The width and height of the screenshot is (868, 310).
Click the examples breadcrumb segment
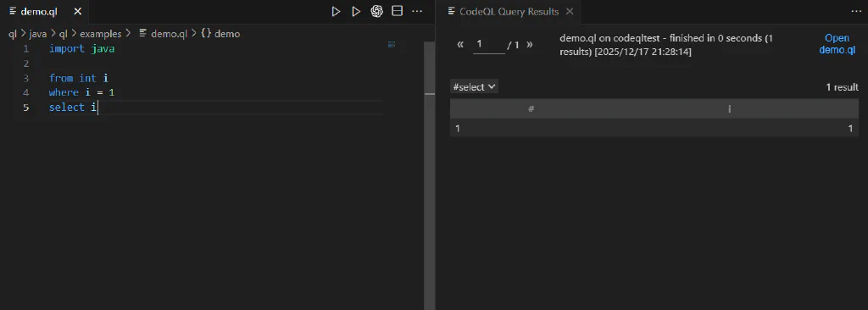(101, 34)
